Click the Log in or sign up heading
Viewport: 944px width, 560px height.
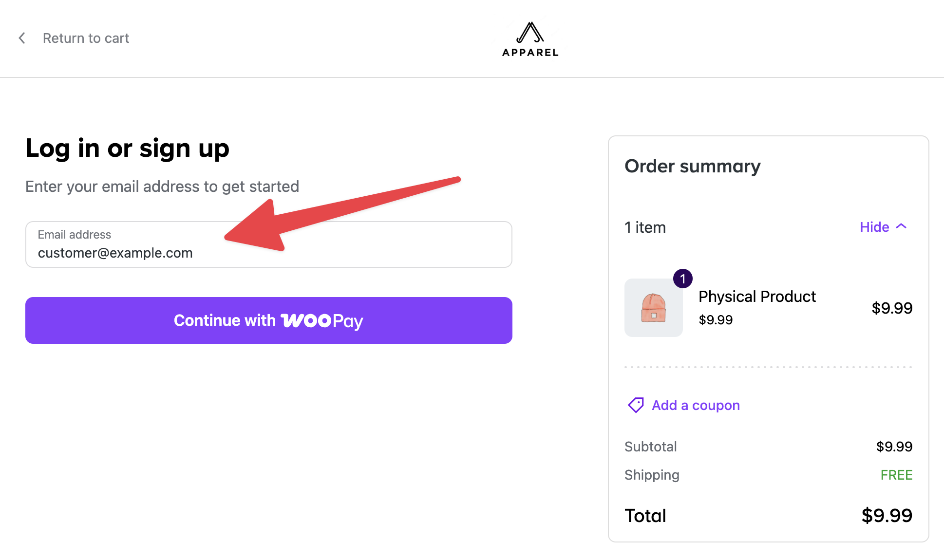[x=127, y=149]
